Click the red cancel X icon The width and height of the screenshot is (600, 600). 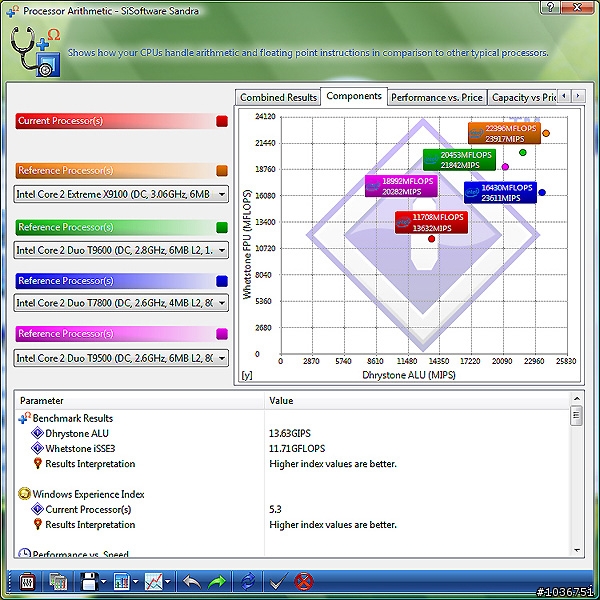pyautogui.click(x=304, y=582)
